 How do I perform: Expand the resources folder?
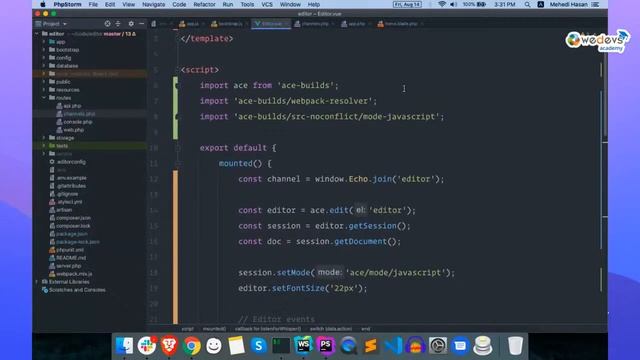(x=44, y=90)
